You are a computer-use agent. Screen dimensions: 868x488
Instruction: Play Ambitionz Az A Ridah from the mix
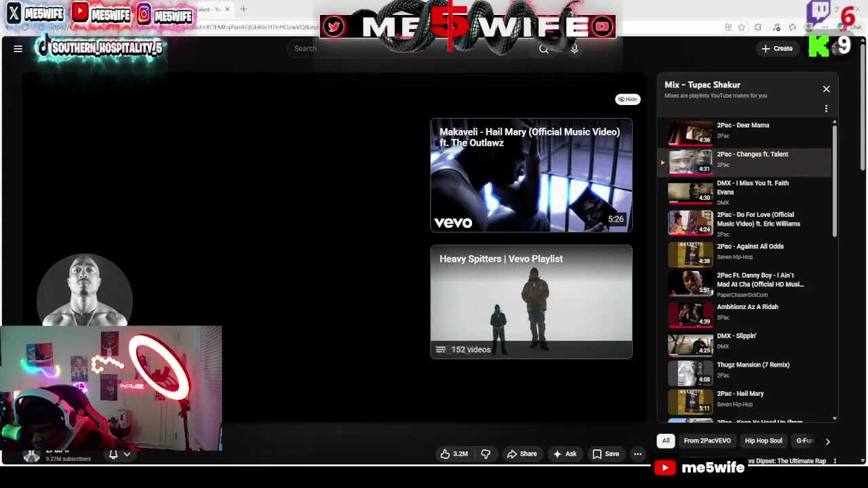(745, 314)
